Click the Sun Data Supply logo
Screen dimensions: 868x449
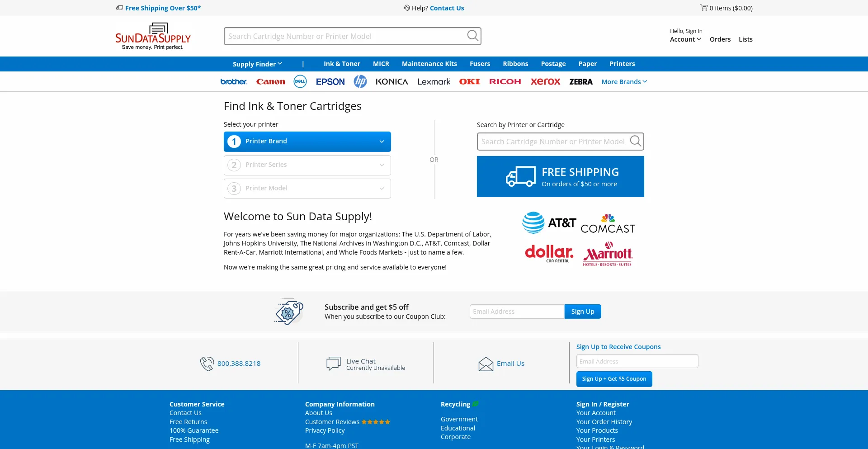(153, 36)
